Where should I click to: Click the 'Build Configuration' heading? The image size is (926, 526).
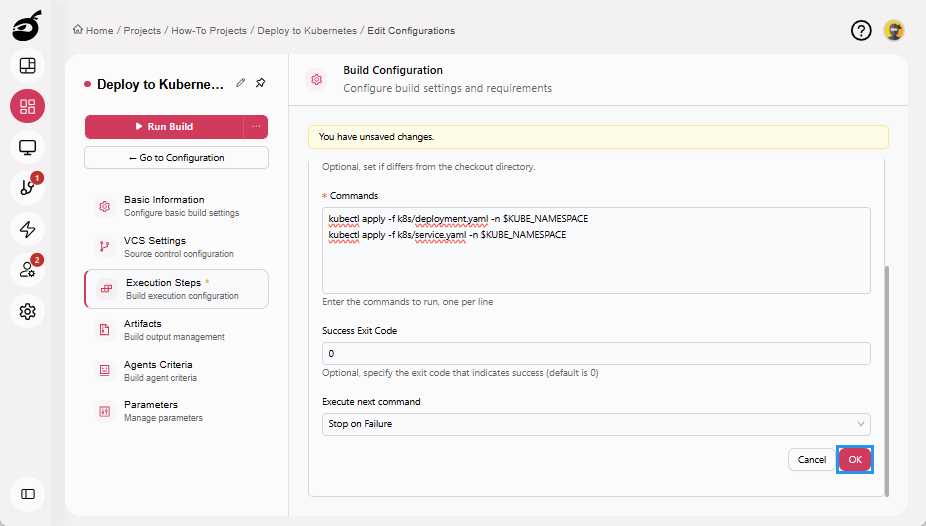(x=393, y=70)
